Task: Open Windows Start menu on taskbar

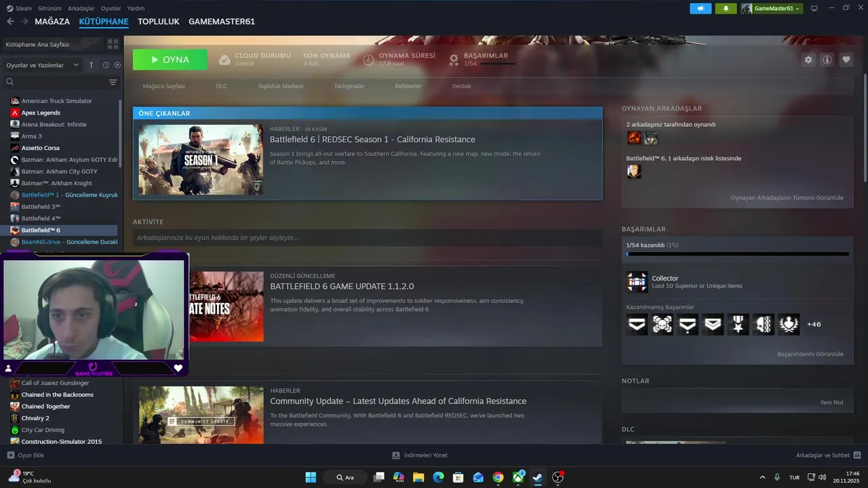Action: tap(311, 477)
